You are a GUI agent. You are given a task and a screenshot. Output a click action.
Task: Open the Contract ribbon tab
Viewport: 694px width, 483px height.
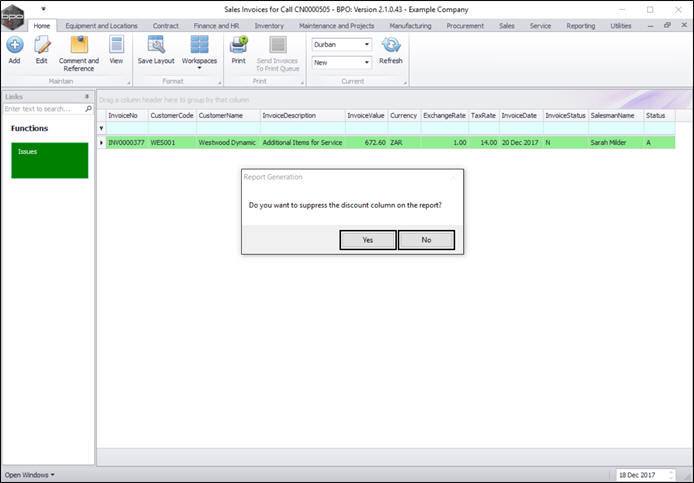pos(166,26)
